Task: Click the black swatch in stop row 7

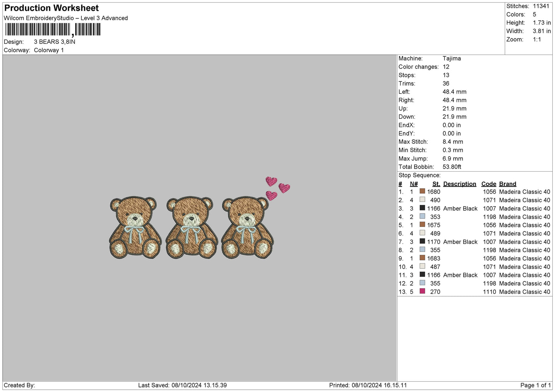Action: [422, 241]
